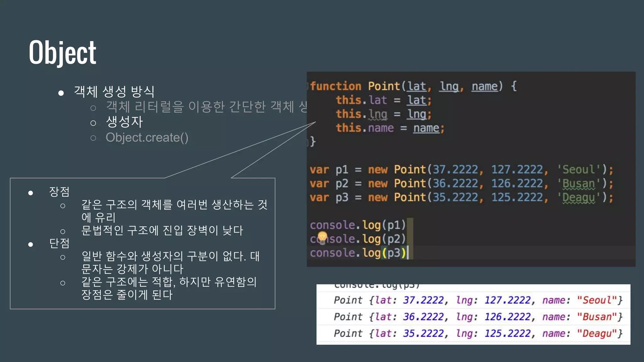Click the 'var p1 = new Point' Seoul line
Image resolution: width=644 pixels, height=362 pixels.
click(461, 170)
